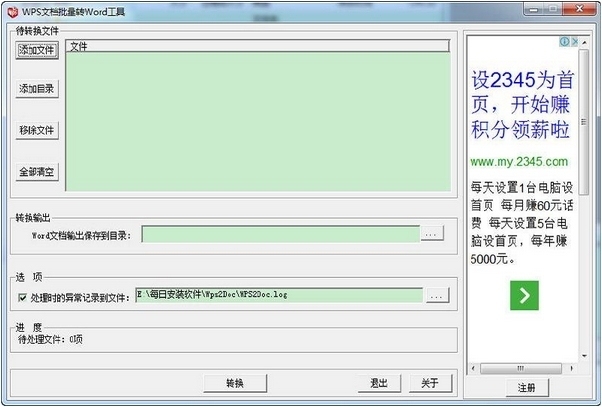Click the ad info icon

[564, 41]
